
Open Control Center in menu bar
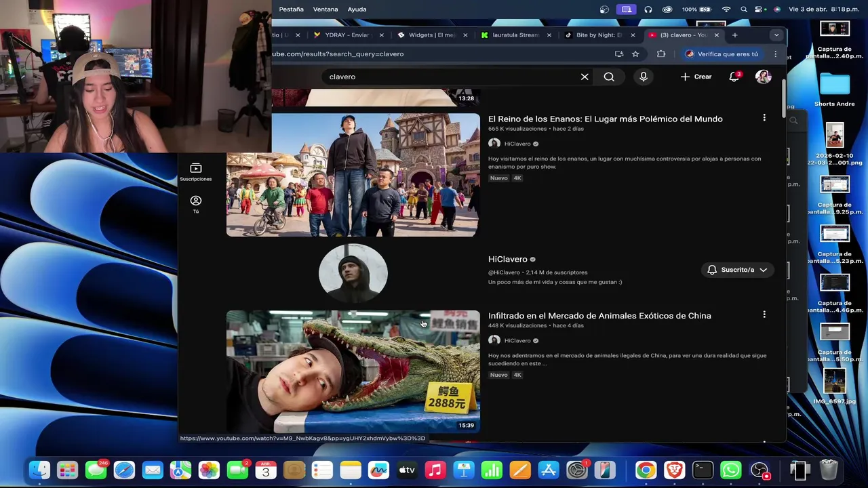point(761,9)
